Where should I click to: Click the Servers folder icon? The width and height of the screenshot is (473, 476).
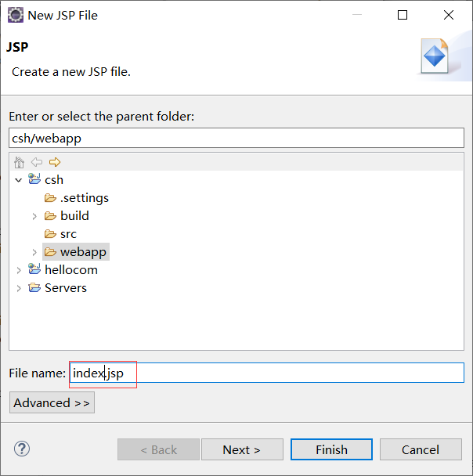click(x=34, y=288)
